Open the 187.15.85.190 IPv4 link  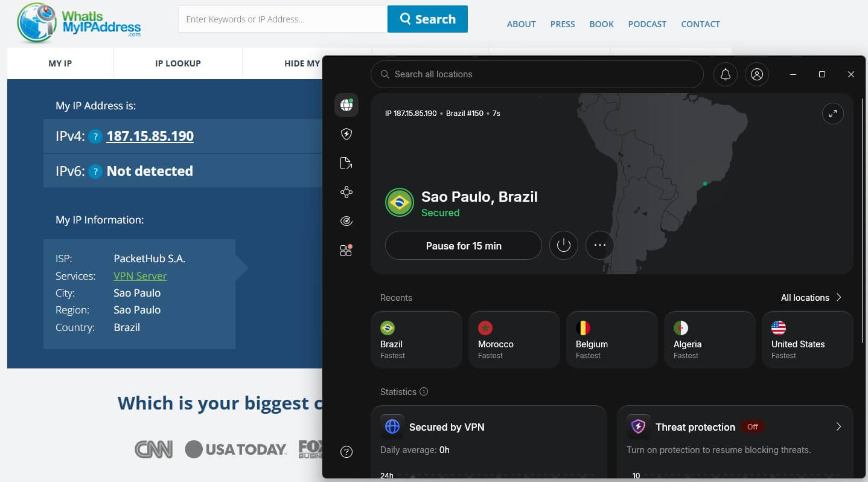(150, 137)
